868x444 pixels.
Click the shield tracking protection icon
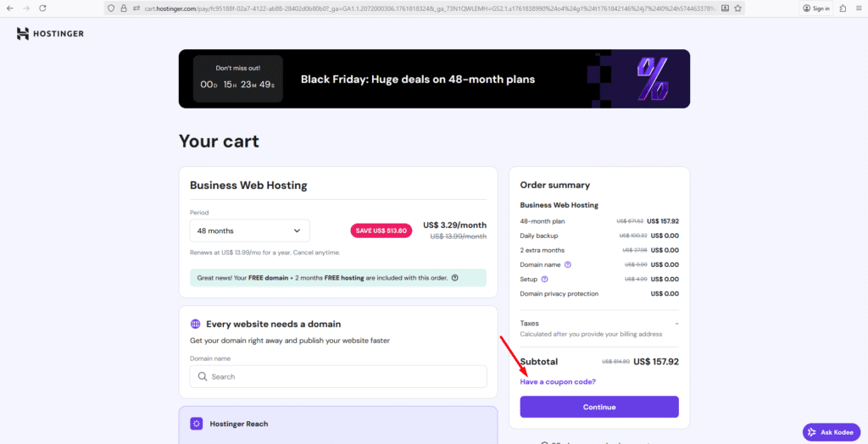pyautogui.click(x=111, y=8)
